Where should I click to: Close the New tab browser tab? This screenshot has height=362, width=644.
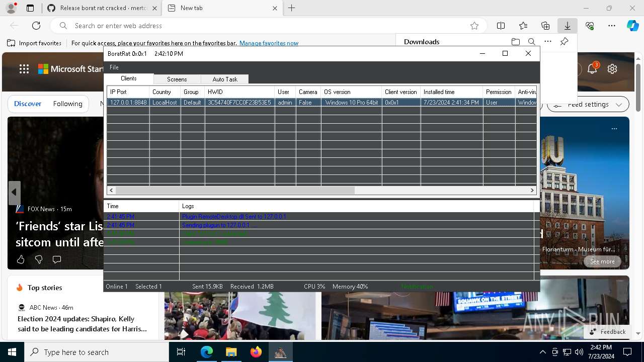[275, 8]
